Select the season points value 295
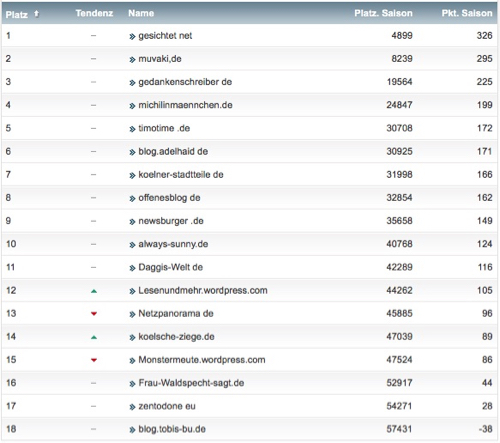The image size is (500, 443). coord(485,59)
